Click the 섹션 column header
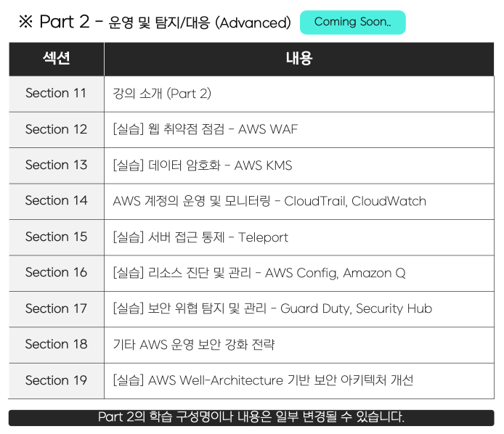Image resolution: width=504 pixels, height=434 pixels. pos(56,59)
